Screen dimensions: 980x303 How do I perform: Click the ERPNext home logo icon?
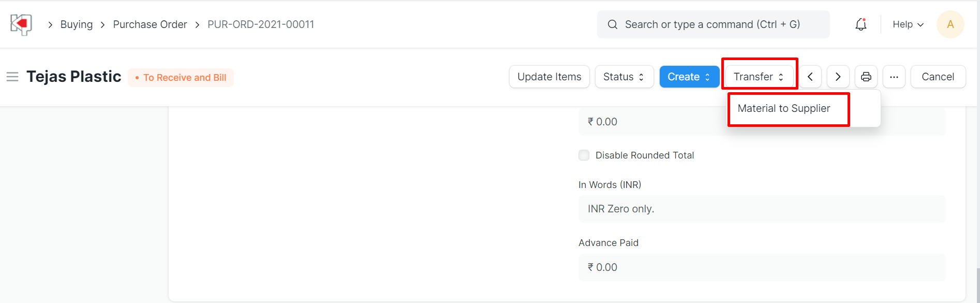(x=21, y=24)
